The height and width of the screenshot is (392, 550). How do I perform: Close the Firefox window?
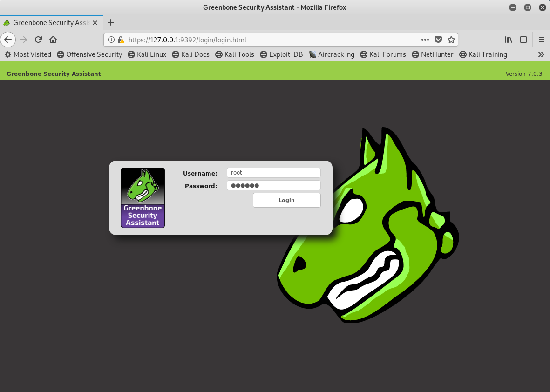(x=542, y=7)
